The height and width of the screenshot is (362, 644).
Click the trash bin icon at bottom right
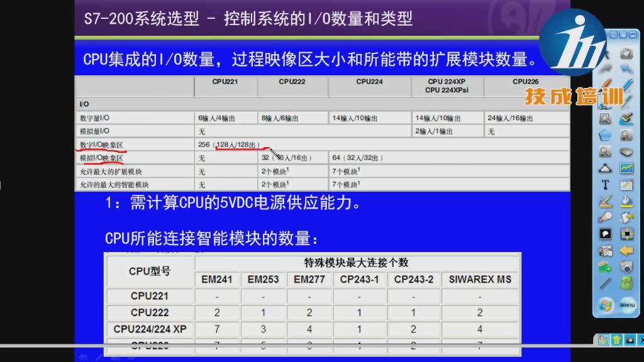point(616,340)
